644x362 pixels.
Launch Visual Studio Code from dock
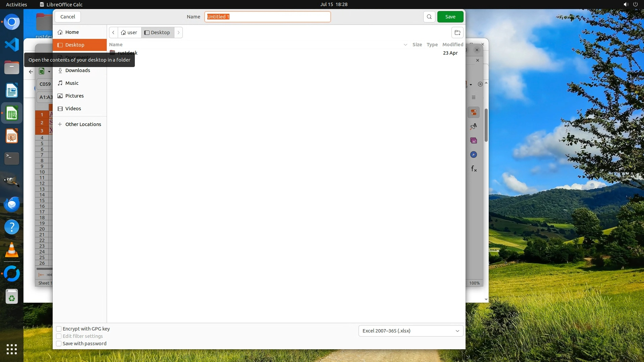[12, 45]
